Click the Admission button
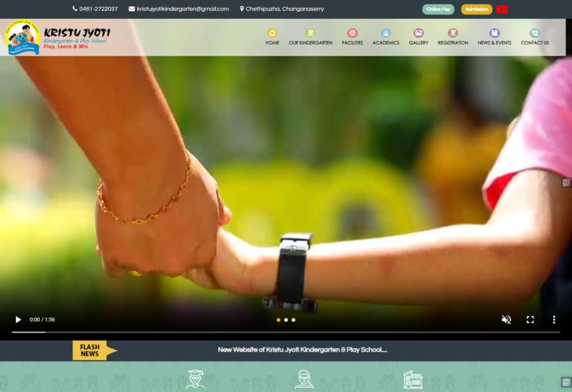 coord(476,9)
